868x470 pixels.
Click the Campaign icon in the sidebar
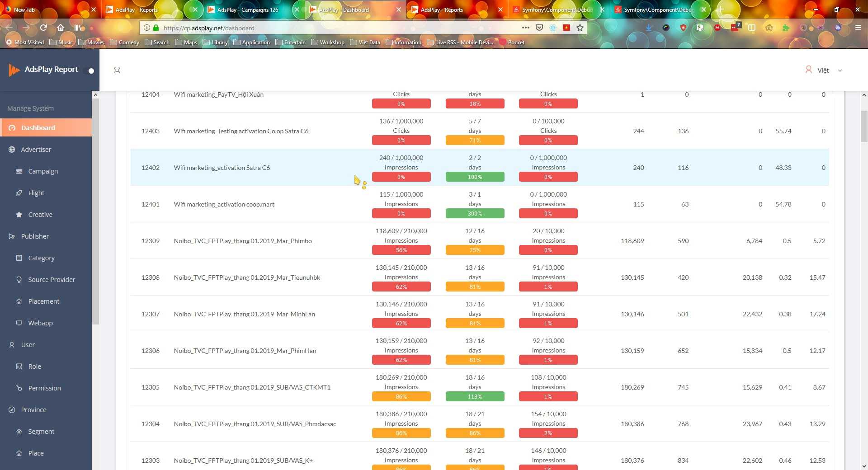click(19, 171)
